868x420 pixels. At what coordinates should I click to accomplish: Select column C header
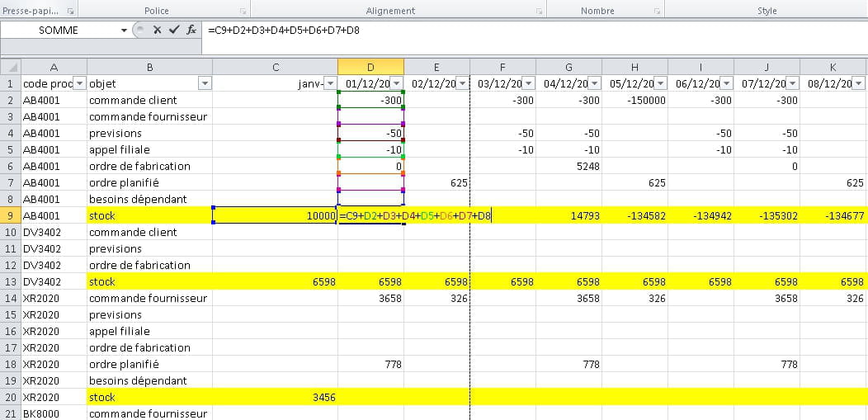275,67
